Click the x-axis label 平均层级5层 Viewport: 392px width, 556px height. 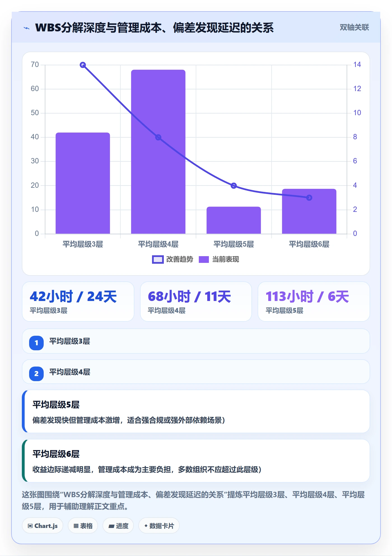click(x=234, y=244)
